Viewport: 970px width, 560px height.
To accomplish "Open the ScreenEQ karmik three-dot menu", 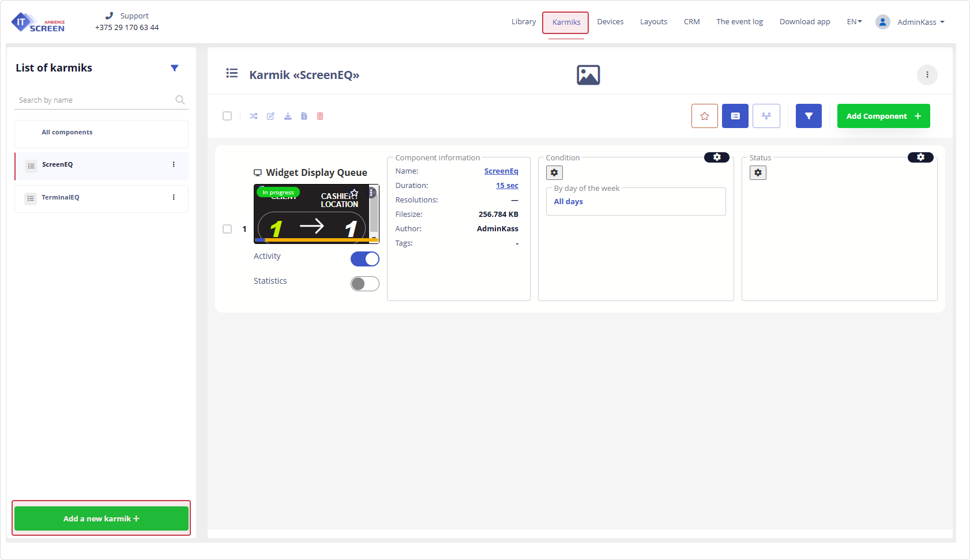I will [174, 164].
